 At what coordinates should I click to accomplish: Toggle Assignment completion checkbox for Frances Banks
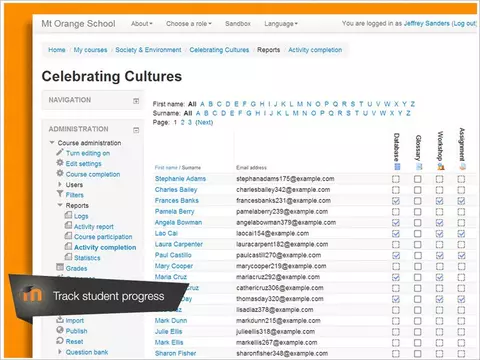[x=461, y=201]
